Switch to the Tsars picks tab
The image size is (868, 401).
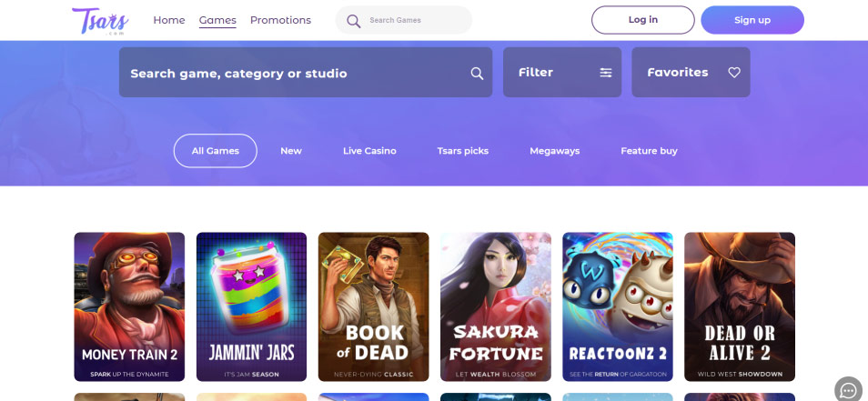[463, 150]
